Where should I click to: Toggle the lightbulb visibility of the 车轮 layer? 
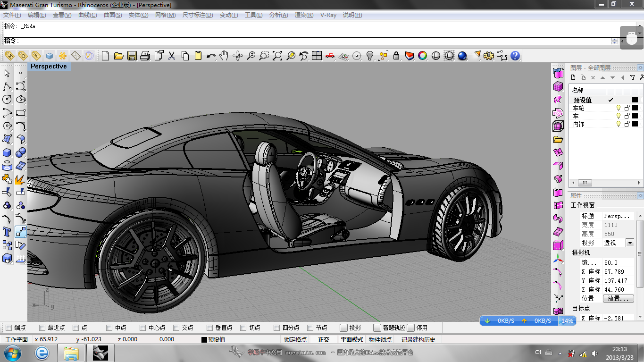(x=619, y=108)
